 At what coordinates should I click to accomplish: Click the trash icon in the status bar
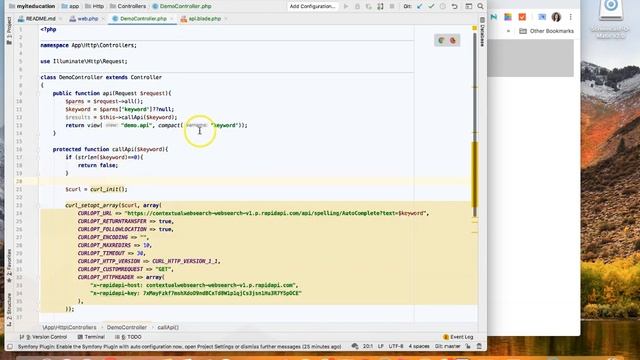pos(479,346)
